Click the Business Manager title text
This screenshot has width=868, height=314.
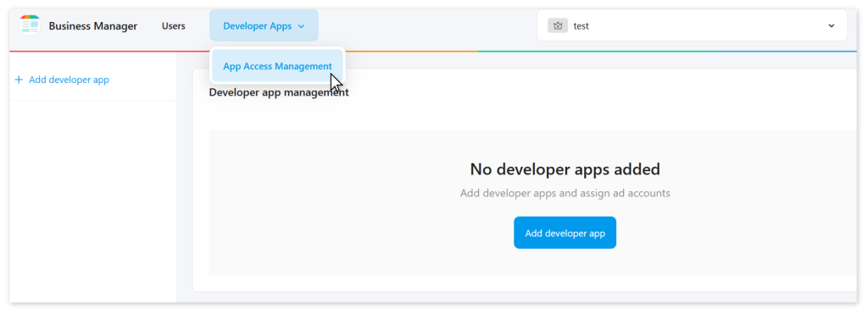tap(93, 26)
